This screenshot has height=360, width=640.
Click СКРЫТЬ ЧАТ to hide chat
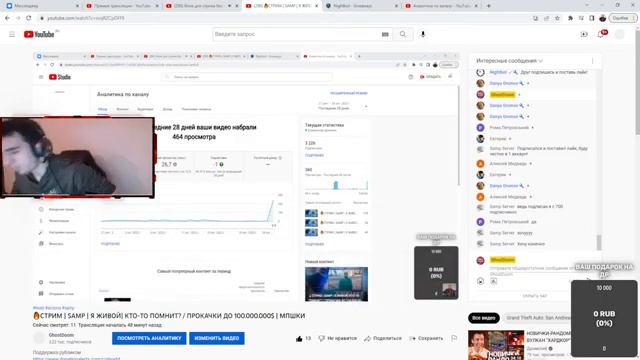534,296
